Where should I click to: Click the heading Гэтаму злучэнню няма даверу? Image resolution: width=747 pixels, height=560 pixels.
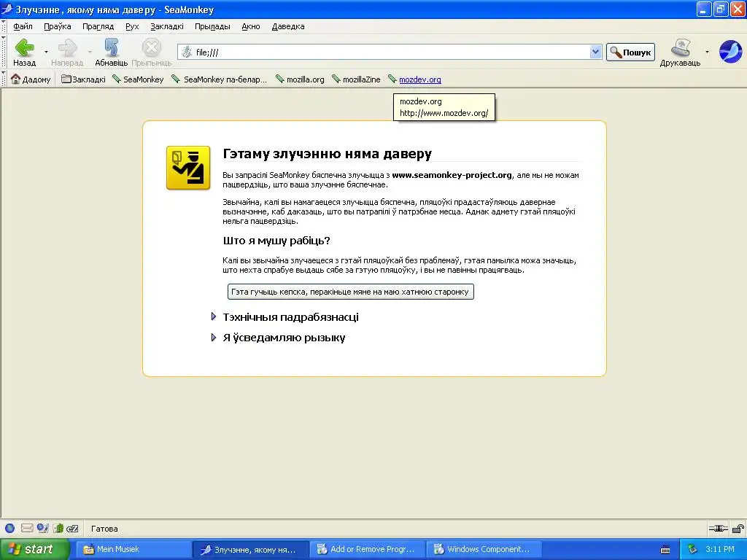pyautogui.click(x=328, y=154)
